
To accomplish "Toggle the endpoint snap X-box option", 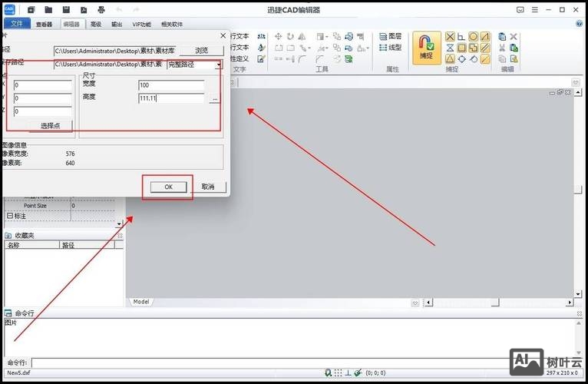I will [451, 36].
